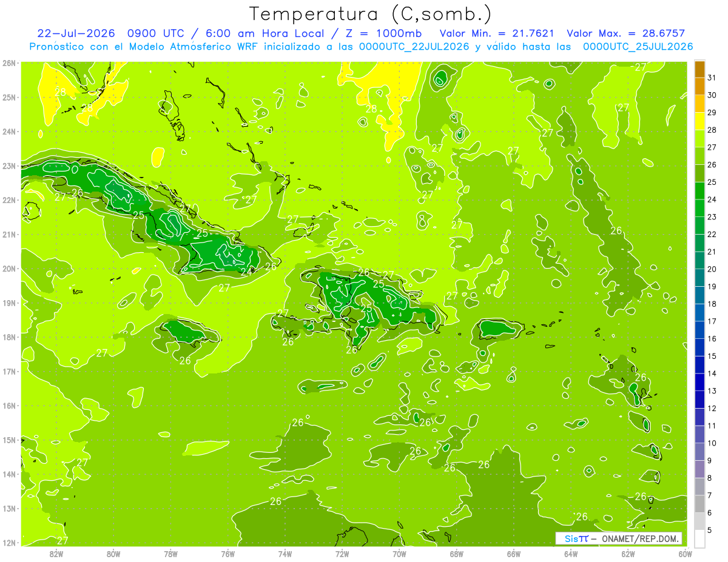
Task: Click the "15N" latitude axis label
Action: point(8,440)
